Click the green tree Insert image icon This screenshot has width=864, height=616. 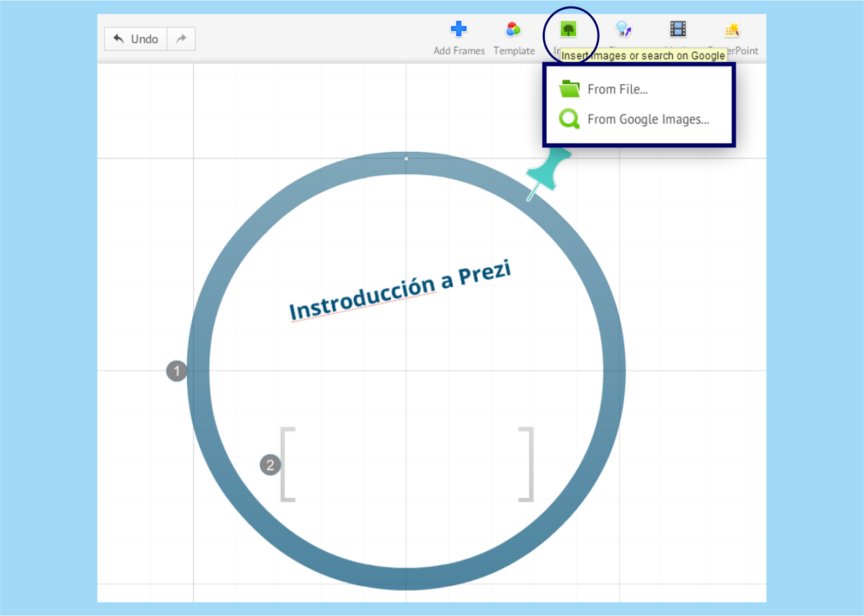[x=568, y=29]
